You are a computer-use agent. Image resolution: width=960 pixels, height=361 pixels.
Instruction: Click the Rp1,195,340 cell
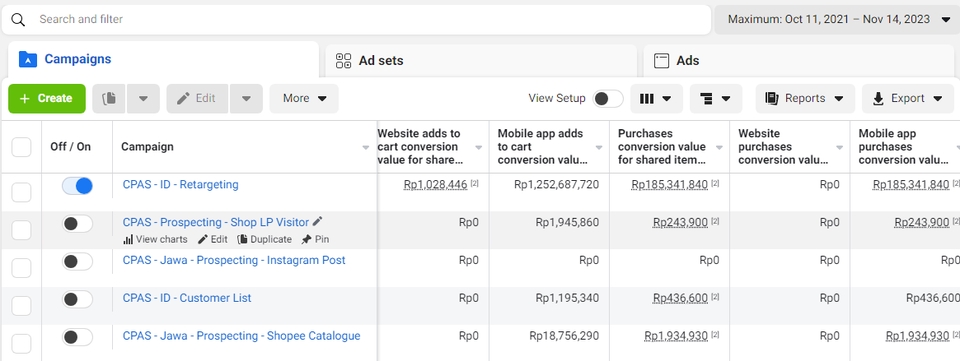tap(567, 298)
